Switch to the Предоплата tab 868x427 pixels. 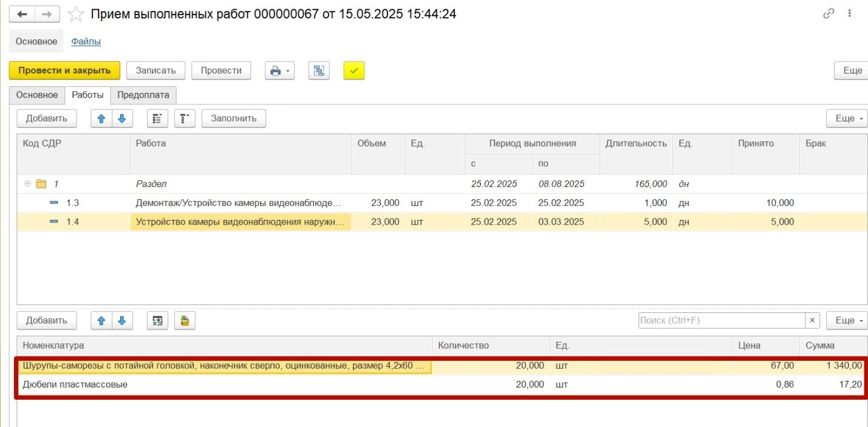point(143,95)
